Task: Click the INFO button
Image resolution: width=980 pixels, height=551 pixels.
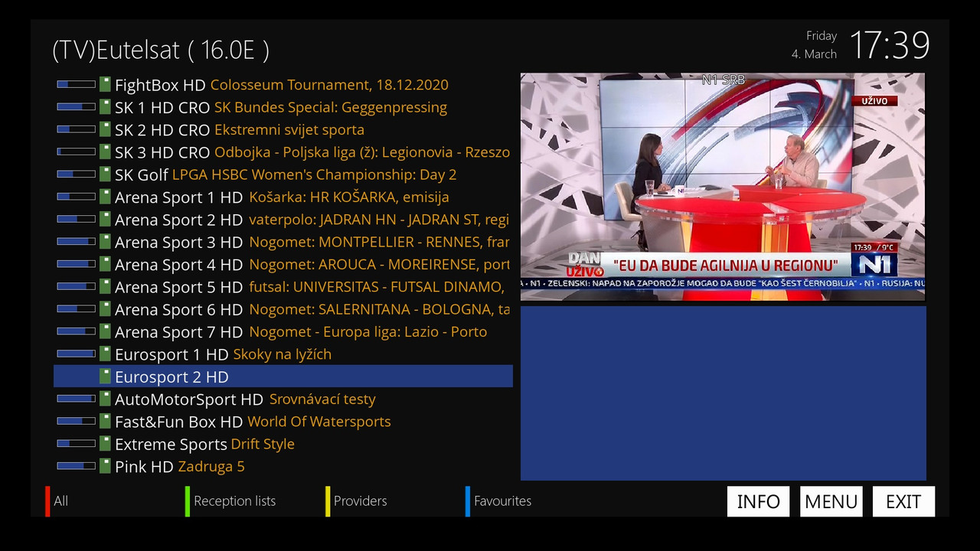Action: tap(758, 501)
